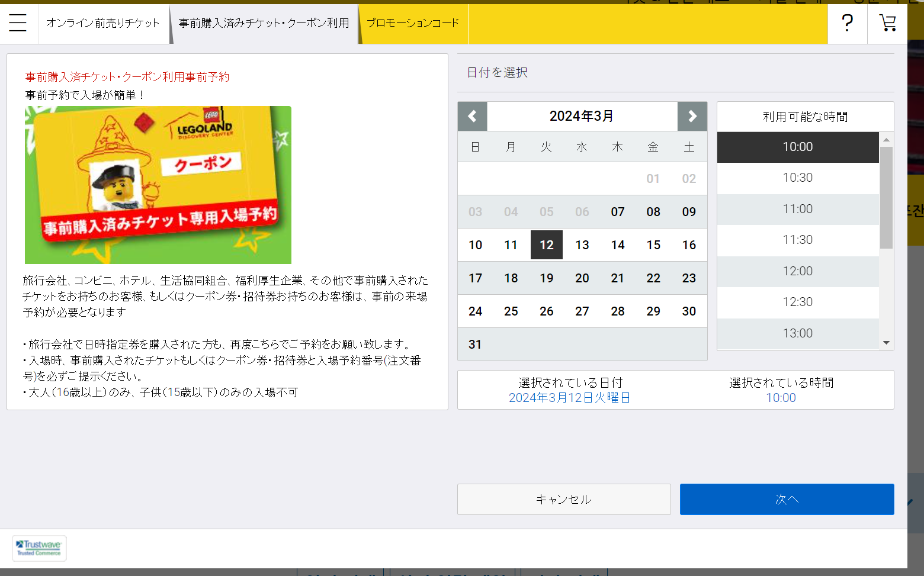Select March 27 in the calendar
The width and height of the screenshot is (924, 576).
[582, 311]
